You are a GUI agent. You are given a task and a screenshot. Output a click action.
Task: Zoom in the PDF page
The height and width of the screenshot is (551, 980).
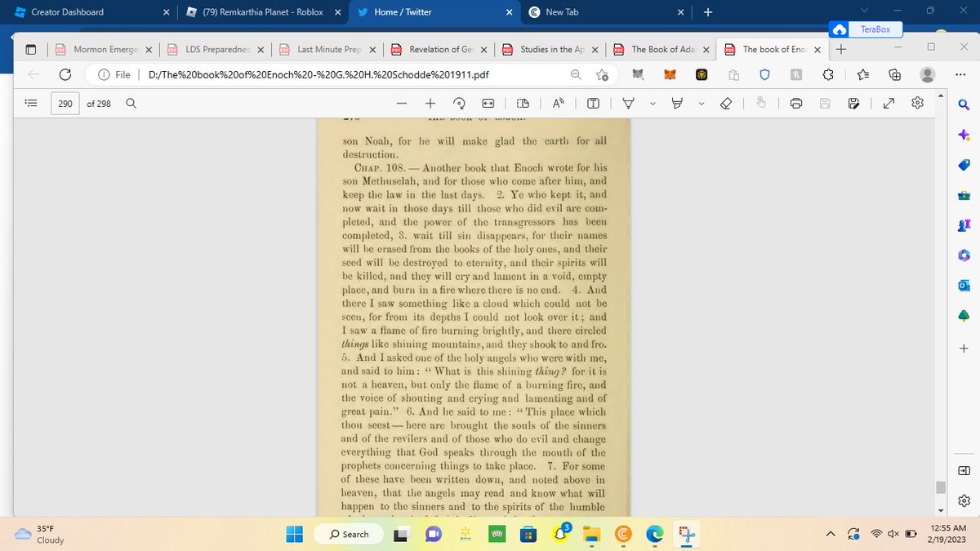point(430,104)
